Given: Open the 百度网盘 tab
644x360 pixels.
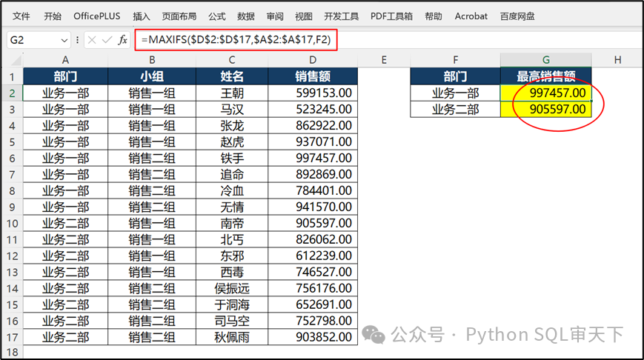Looking at the screenshot, I should [x=517, y=16].
